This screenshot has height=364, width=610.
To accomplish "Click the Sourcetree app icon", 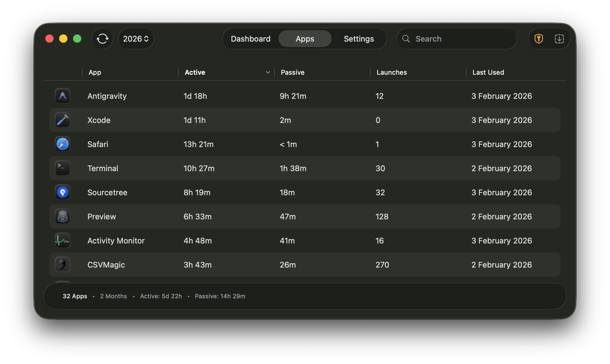I will click(x=62, y=192).
